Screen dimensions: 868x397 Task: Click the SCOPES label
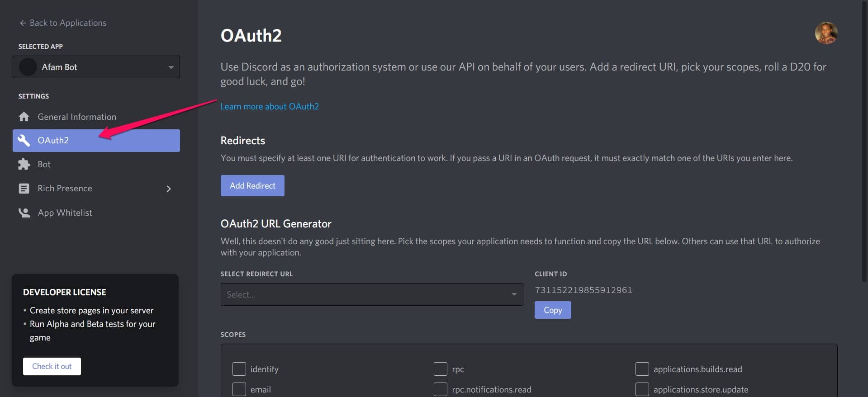[x=233, y=335]
